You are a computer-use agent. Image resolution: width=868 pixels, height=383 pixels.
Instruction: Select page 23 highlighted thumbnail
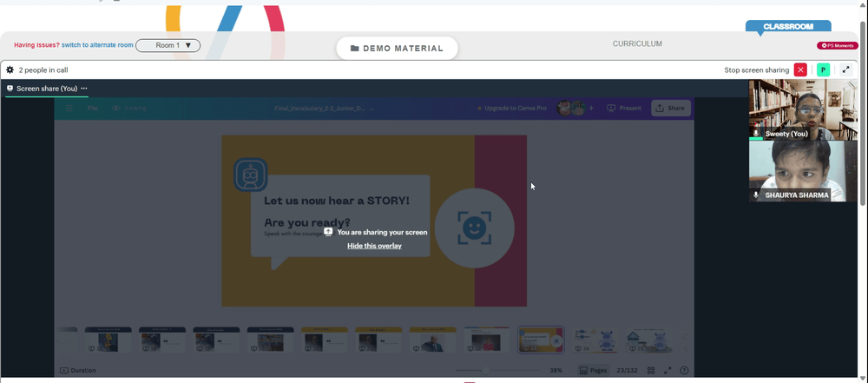[x=541, y=340]
